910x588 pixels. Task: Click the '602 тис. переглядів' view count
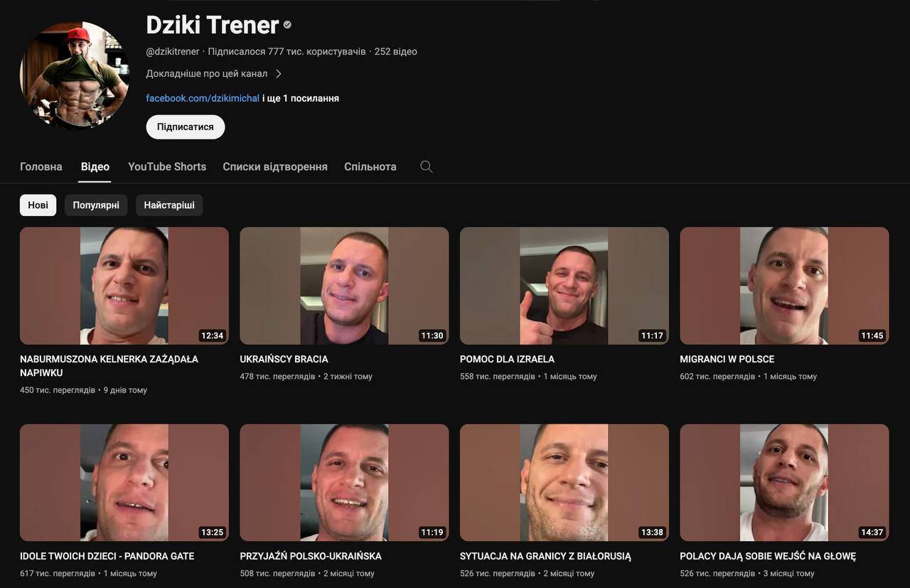(717, 377)
